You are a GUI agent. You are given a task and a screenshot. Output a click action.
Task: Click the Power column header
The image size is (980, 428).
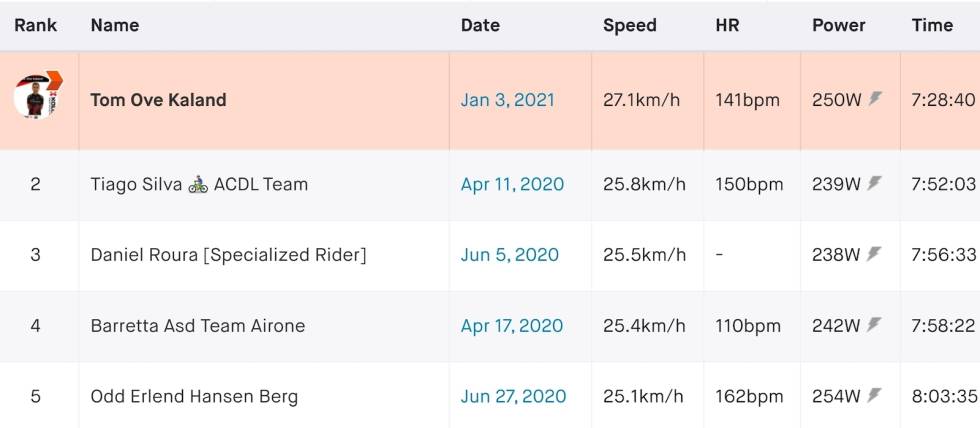839,25
